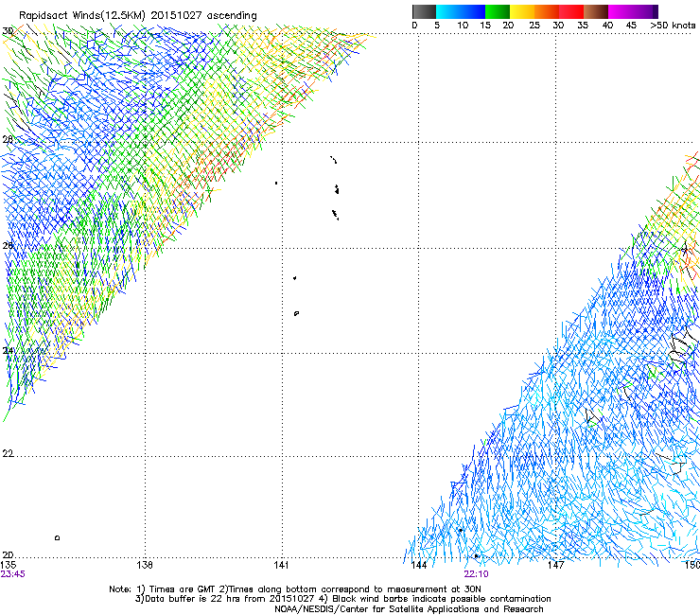Click the 28 latitude label
This screenshot has height=615, width=700.
8,139
